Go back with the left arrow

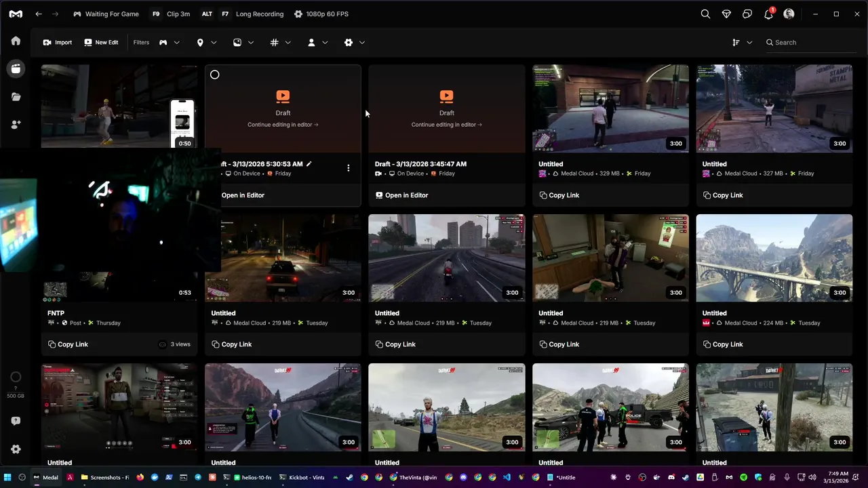[x=39, y=14]
